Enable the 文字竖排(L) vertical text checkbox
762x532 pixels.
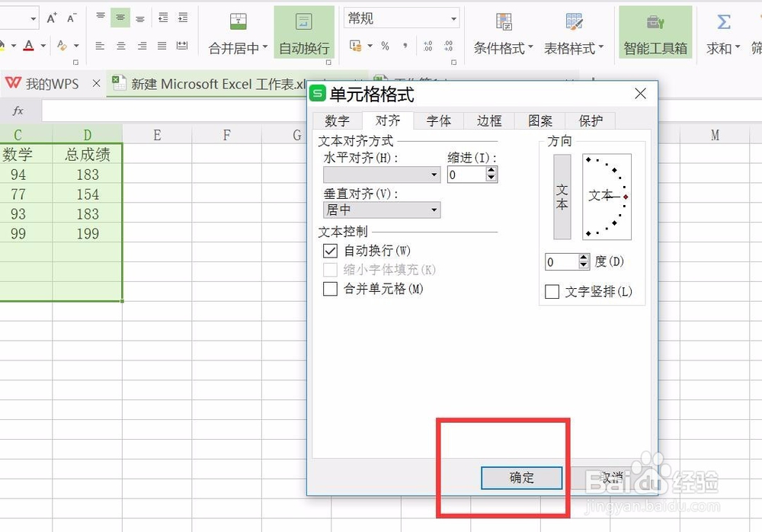(x=552, y=292)
